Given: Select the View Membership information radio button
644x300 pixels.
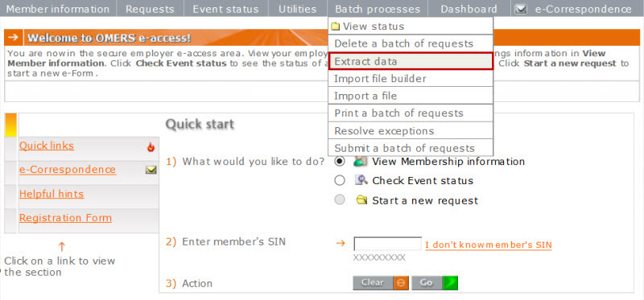Looking at the screenshot, I should [340, 162].
